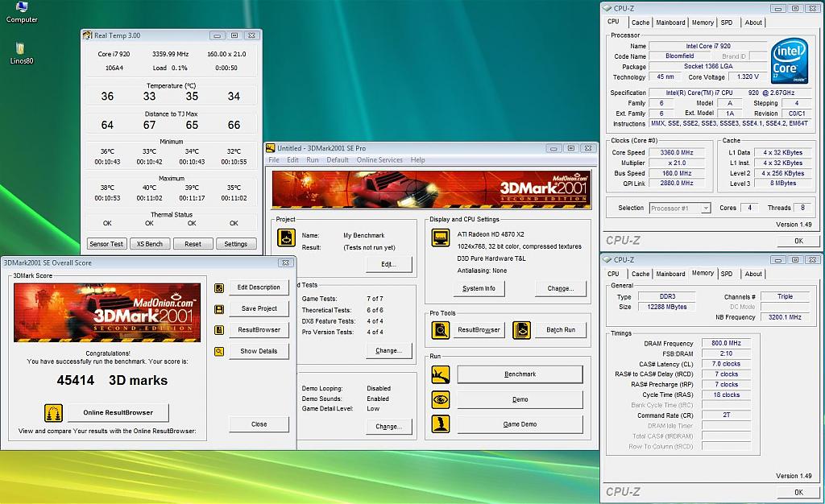This screenshot has height=504, width=825.
Task: Click the magnifier icon beside Pro Tools ResultBrowser
Action: (x=441, y=330)
